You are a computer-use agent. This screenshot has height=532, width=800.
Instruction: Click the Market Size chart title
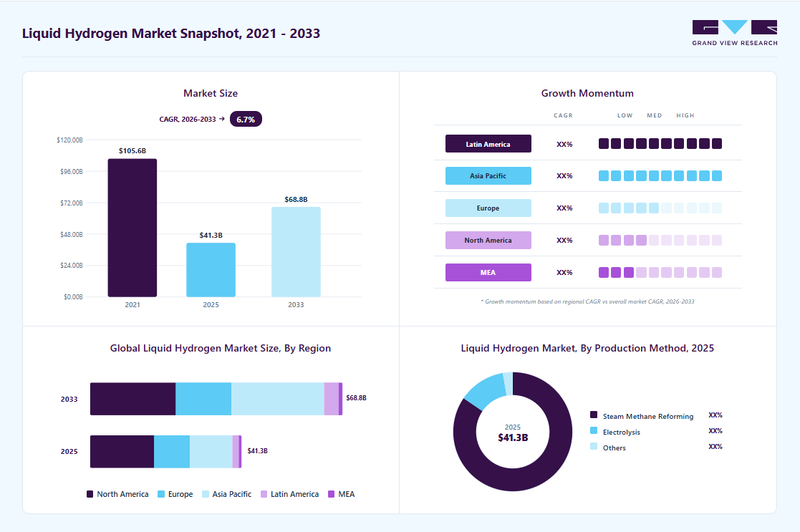coord(211,93)
